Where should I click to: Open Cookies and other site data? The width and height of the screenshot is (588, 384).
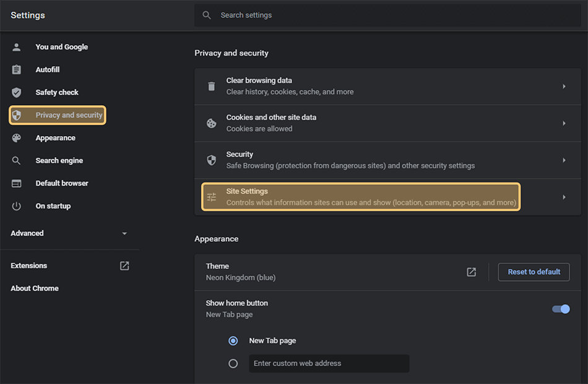tap(387, 123)
